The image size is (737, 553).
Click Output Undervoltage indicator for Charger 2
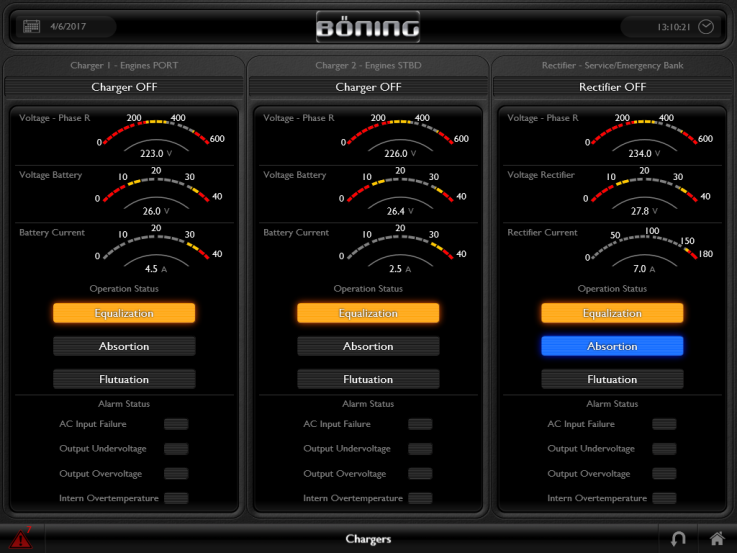(420, 449)
